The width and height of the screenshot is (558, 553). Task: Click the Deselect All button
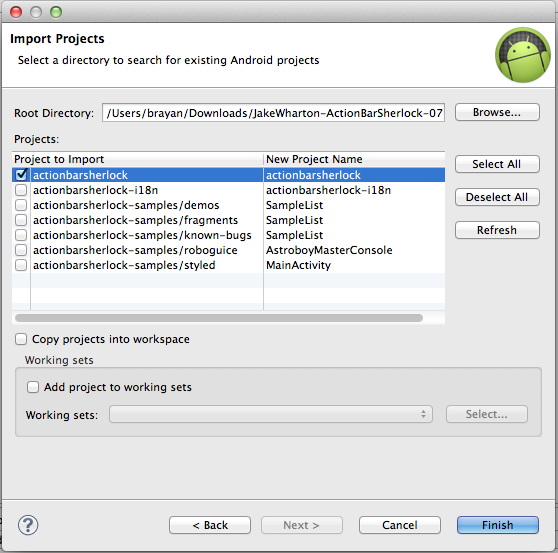pos(497,197)
